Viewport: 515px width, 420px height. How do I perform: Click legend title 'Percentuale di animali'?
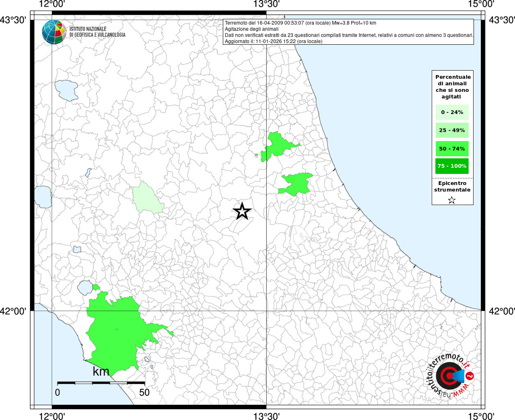[x=453, y=87]
